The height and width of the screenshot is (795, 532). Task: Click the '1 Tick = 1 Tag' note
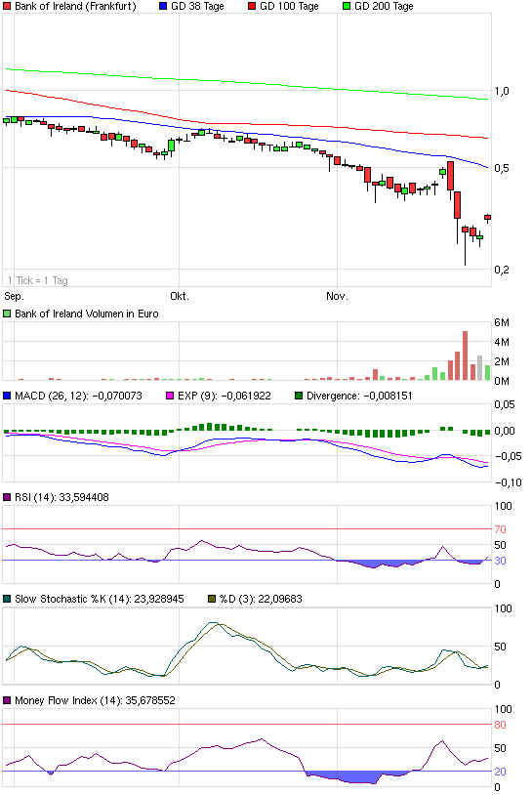pos(37,280)
